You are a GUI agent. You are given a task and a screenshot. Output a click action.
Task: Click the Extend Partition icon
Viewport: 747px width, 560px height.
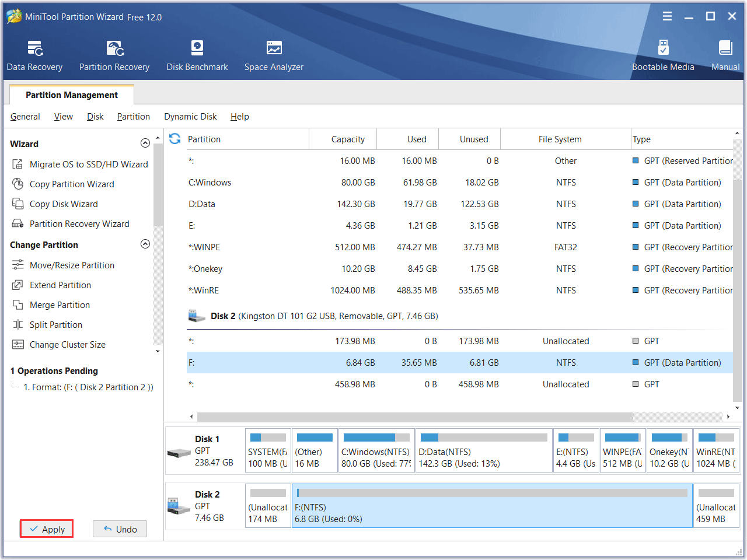18,285
